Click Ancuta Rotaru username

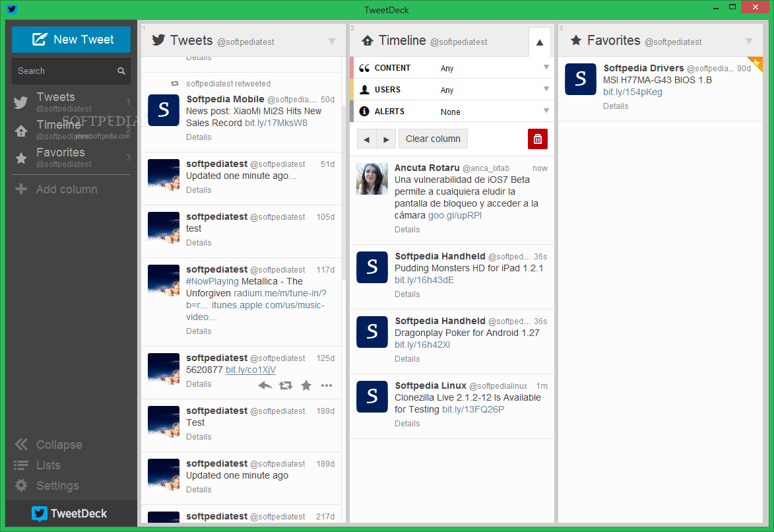click(427, 168)
